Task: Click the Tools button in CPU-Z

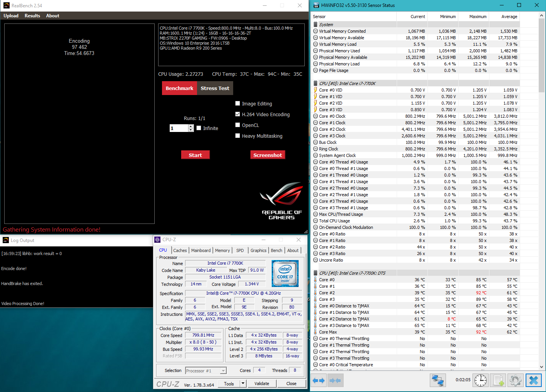Action: [x=229, y=384]
